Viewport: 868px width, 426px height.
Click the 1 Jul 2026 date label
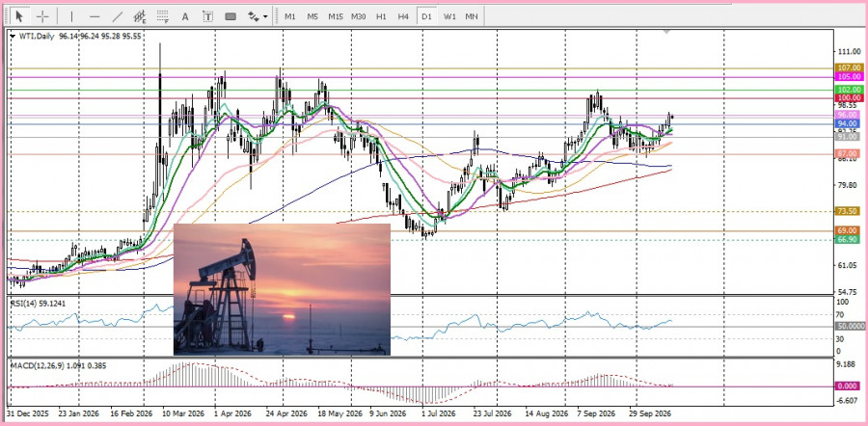[438, 413]
